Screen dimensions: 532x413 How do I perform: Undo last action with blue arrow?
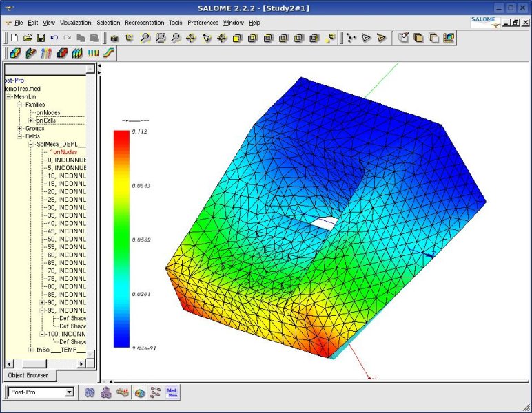(x=54, y=38)
